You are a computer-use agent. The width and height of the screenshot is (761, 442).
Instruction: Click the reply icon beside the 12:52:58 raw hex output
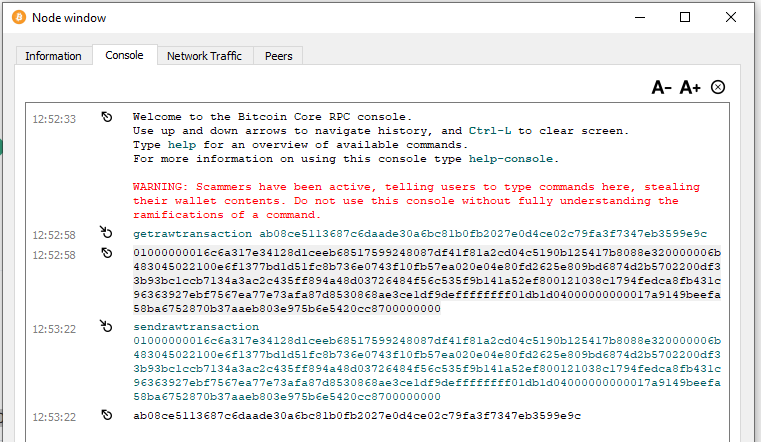pyautogui.click(x=107, y=253)
